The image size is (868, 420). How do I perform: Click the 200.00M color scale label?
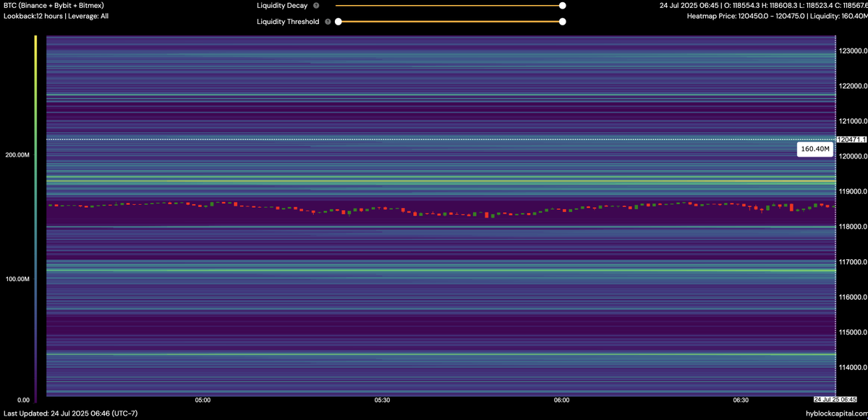click(18, 156)
